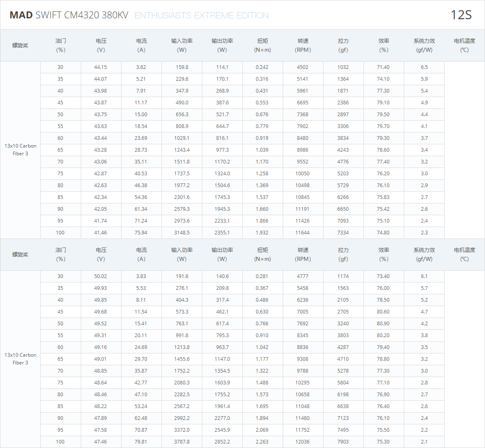Select system efficiency cell 6.5
The height and width of the screenshot is (448, 485).
tap(424, 67)
